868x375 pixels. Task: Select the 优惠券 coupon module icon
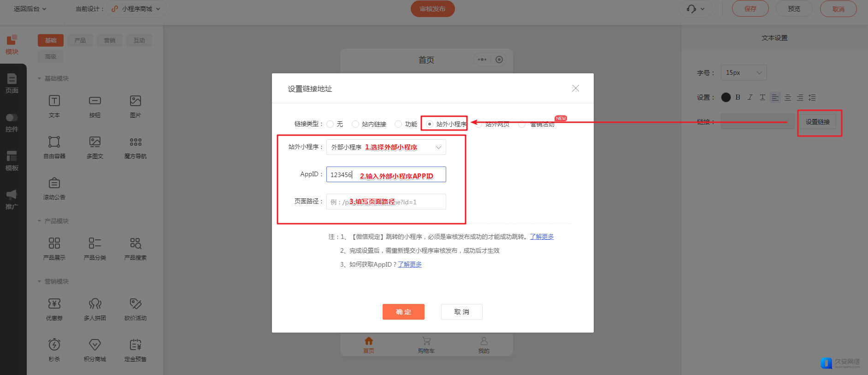coord(54,304)
